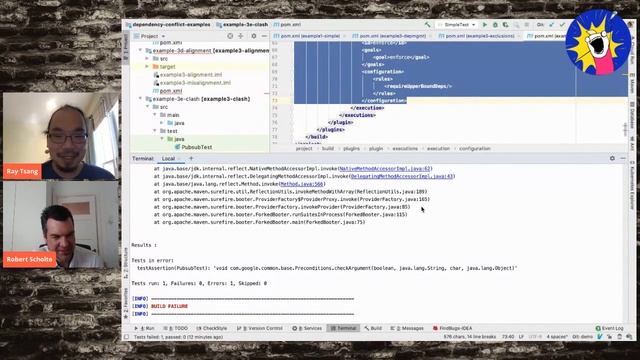Expand src folder under example-3d-alignment

tap(147, 59)
